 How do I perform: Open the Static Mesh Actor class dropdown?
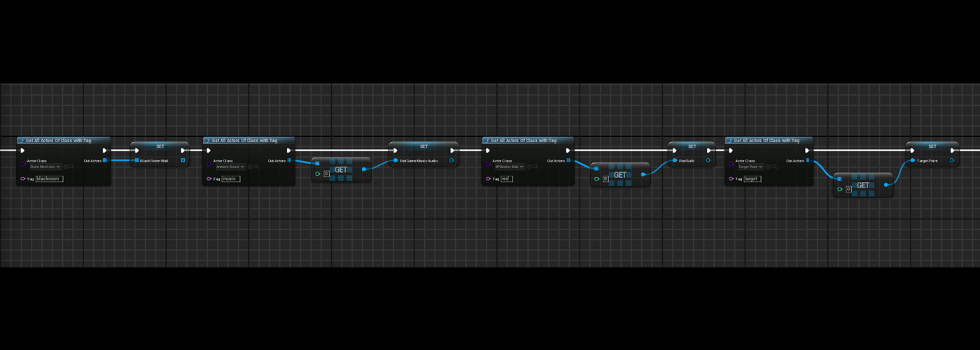pyautogui.click(x=45, y=167)
